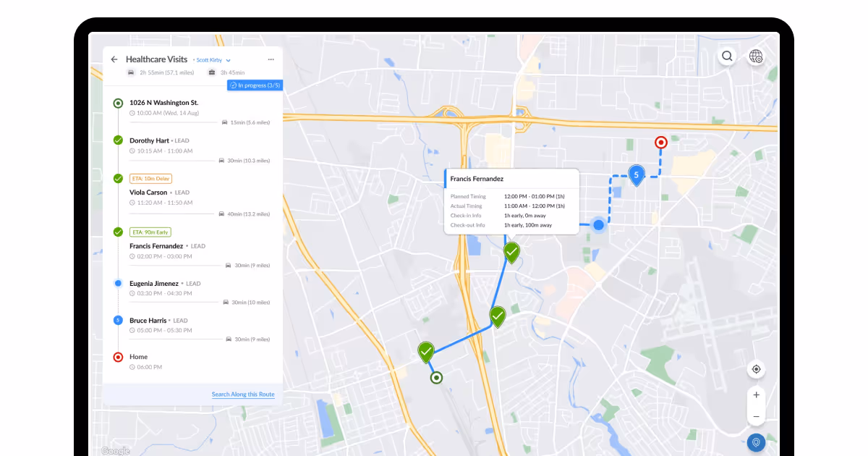Viewport: 868px width, 456px height.
Task: Click the In progress (3/5) status badge
Action: coord(255,85)
